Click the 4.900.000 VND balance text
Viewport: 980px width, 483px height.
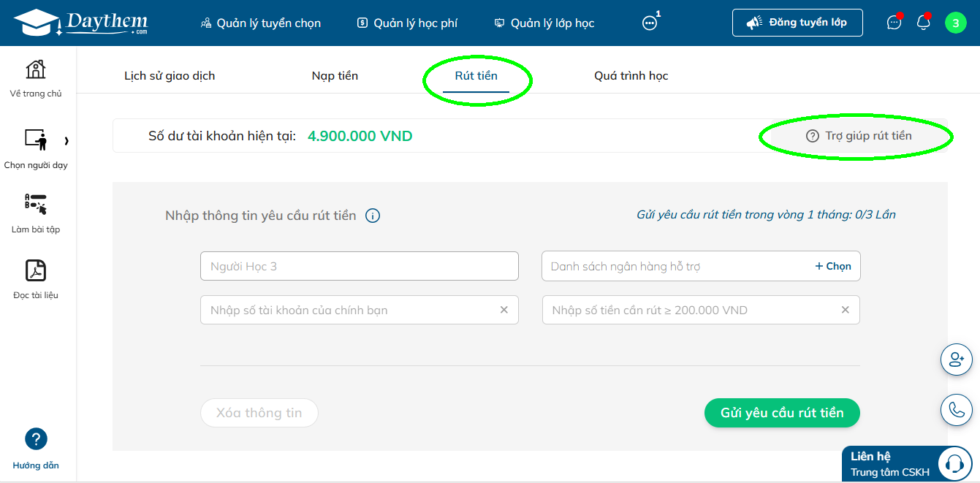[360, 136]
